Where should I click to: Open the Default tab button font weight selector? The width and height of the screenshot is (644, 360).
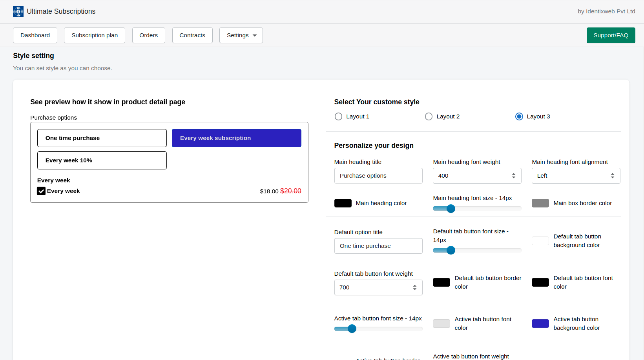point(378,287)
